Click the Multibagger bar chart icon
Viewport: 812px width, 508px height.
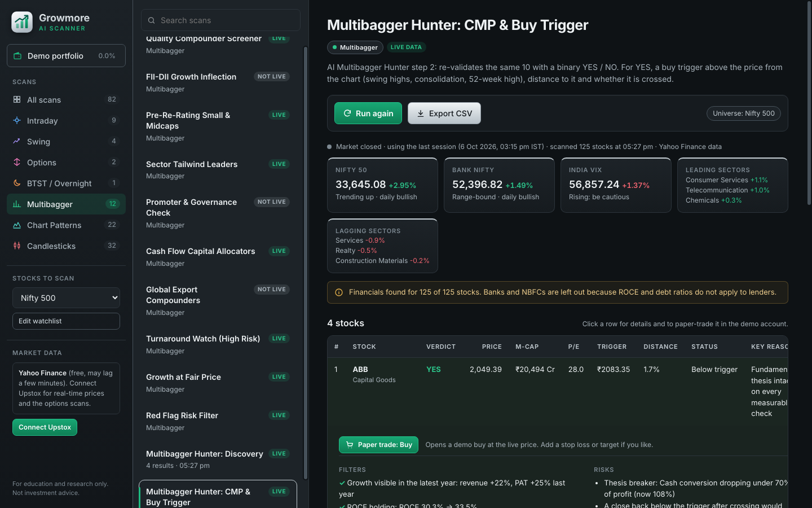(17, 204)
